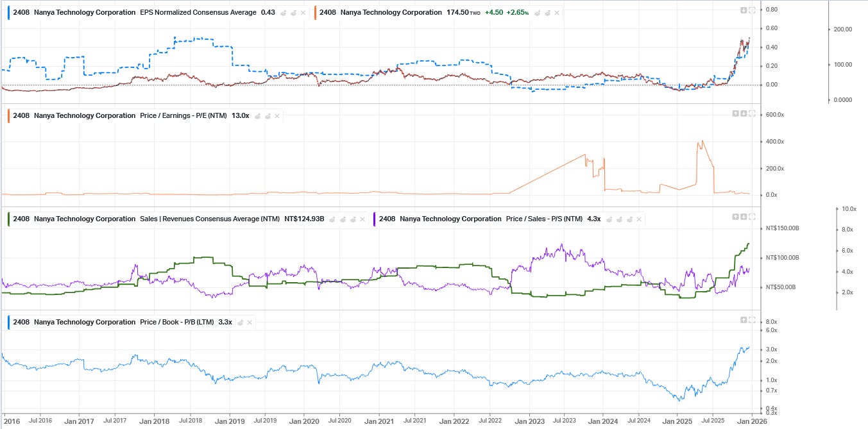The width and height of the screenshot is (868, 429).
Task: Click 8.0x label on P/B axis
Action: tap(772, 322)
